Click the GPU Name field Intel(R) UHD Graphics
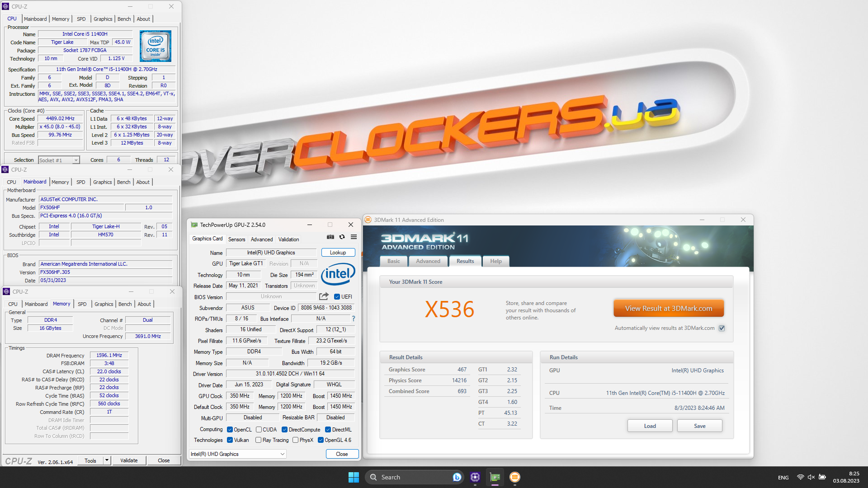Viewport: 868px width, 488px height. point(271,253)
